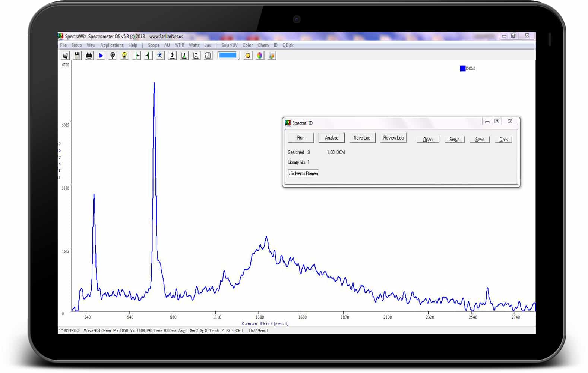Close the SpectraWiz main window
Screen dimensions: 588x373
point(527,36)
